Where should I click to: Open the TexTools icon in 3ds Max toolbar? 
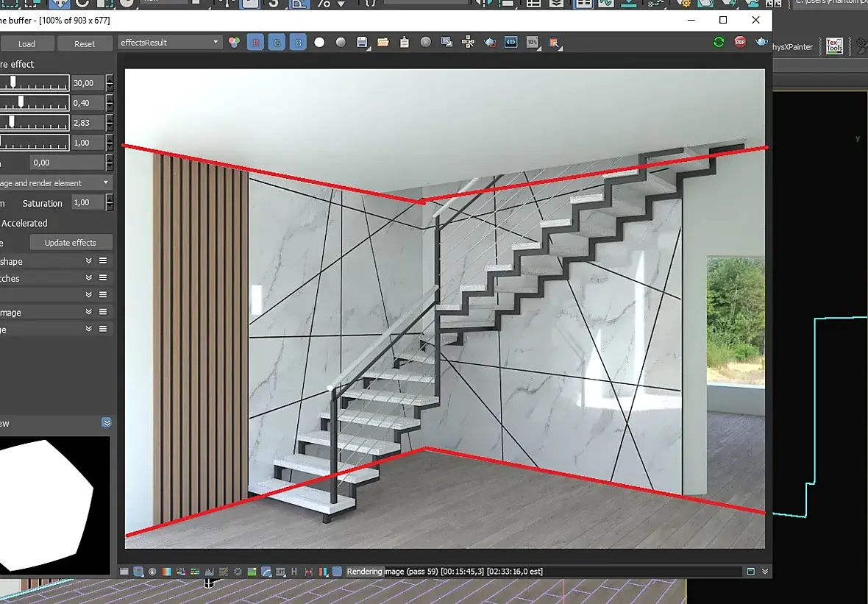click(834, 46)
